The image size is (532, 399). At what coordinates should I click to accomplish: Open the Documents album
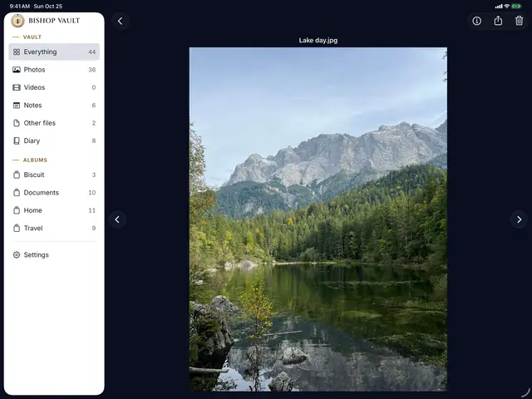coord(54,192)
